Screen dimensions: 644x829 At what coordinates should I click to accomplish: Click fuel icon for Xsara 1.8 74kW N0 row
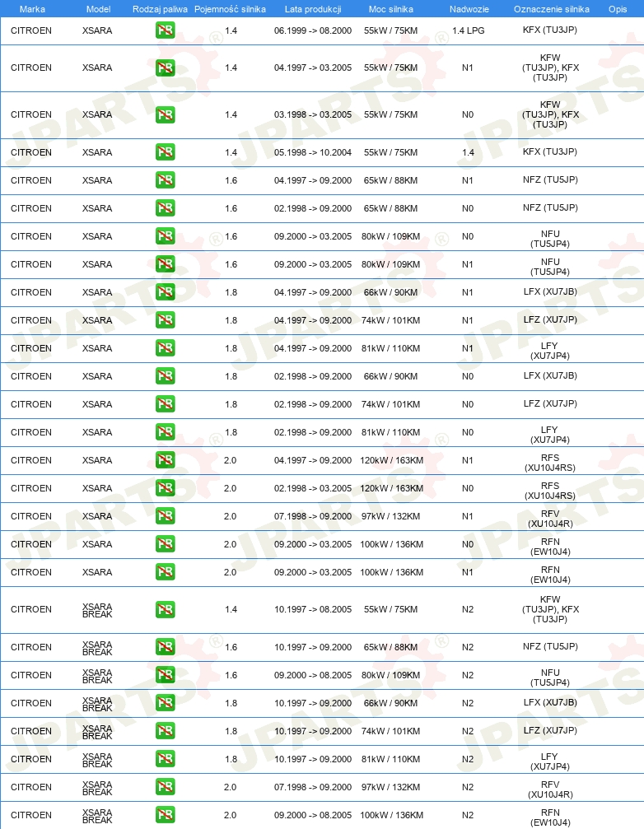coord(165,404)
